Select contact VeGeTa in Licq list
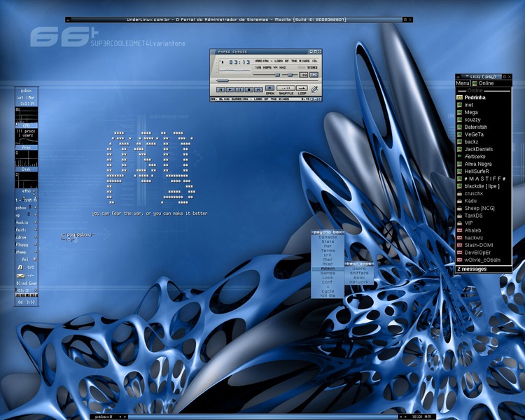 pyautogui.click(x=484, y=134)
